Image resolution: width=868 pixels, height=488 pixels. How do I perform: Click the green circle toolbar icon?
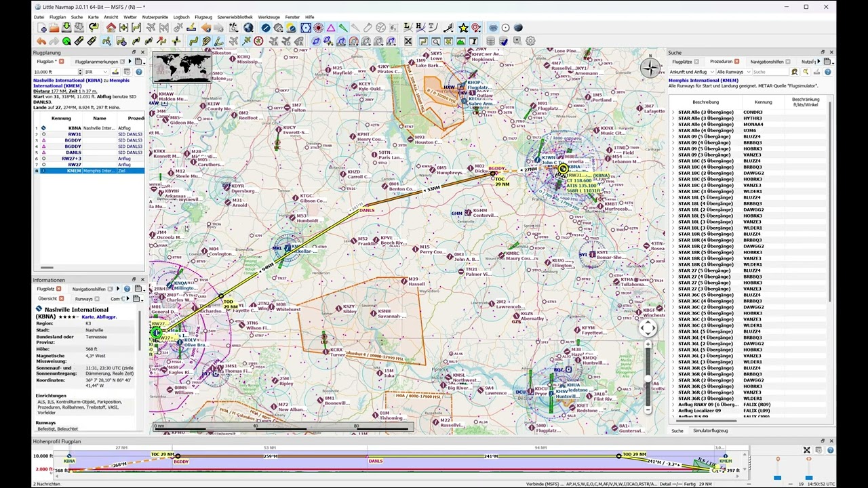[x=66, y=41]
